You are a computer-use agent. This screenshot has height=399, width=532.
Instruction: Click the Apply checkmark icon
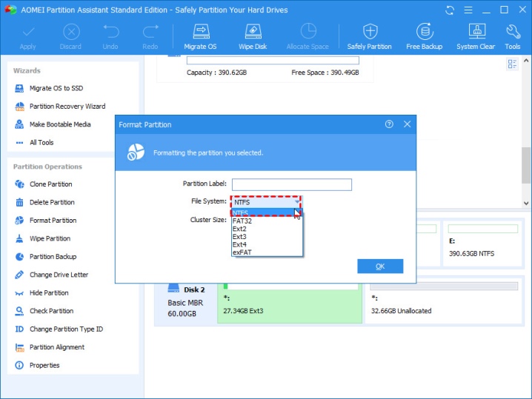[x=28, y=33]
